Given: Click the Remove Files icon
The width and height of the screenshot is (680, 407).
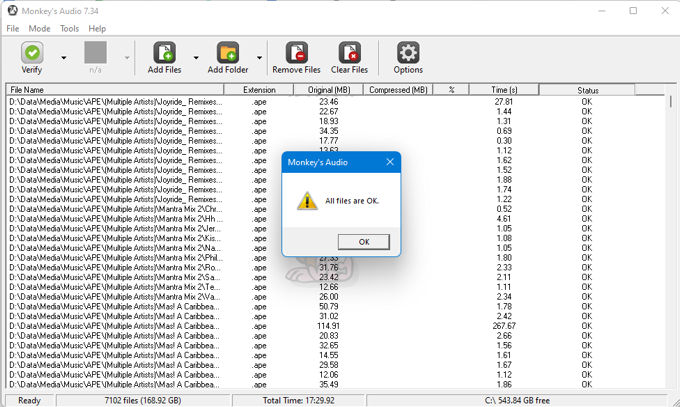Looking at the screenshot, I should point(296,53).
